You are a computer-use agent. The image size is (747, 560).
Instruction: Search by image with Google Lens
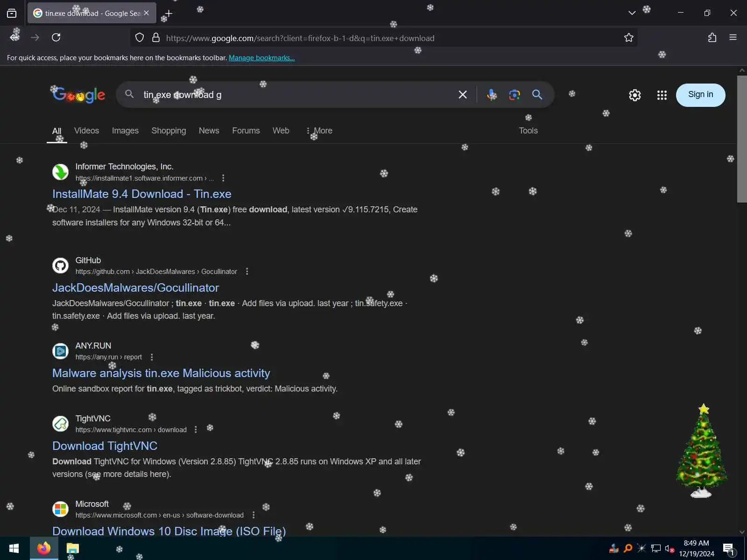click(514, 95)
